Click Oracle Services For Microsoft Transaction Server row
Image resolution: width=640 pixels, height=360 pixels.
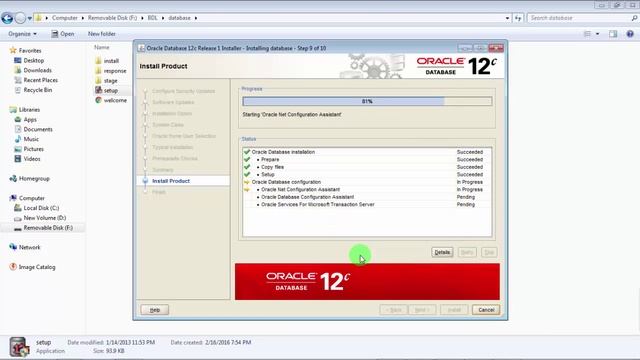367,204
